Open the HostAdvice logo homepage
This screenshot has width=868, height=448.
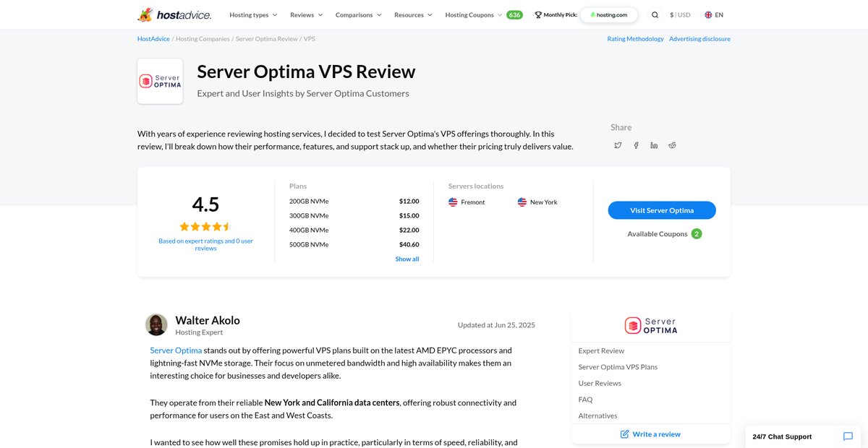[174, 14]
